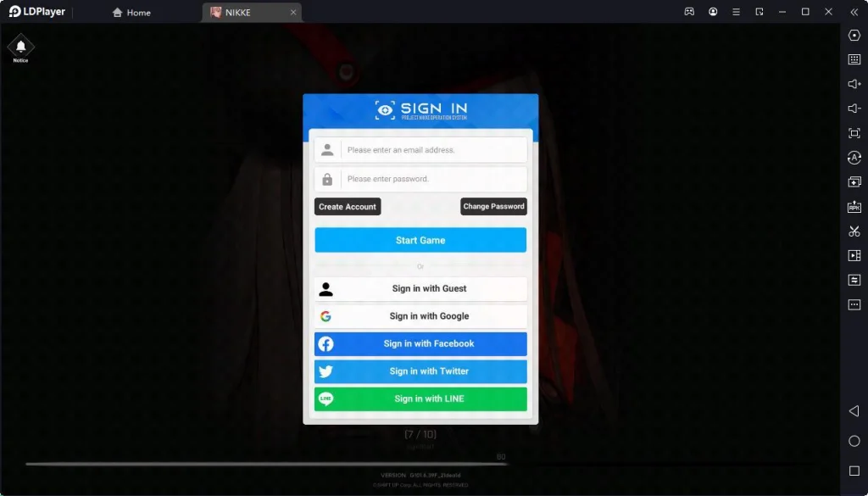Image resolution: width=868 pixels, height=496 pixels.
Task: Choose Sign in with Guest
Action: pyautogui.click(x=420, y=288)
